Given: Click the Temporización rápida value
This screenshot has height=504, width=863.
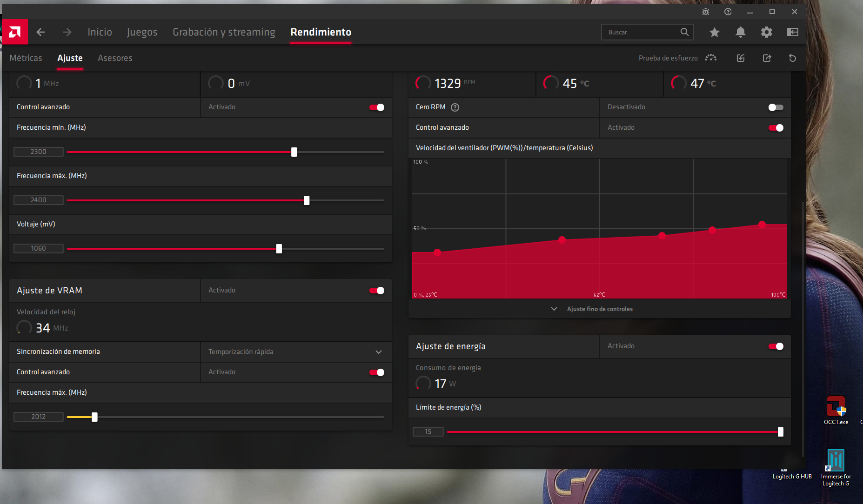Looking at the screenshot, I should click(241, 352).
